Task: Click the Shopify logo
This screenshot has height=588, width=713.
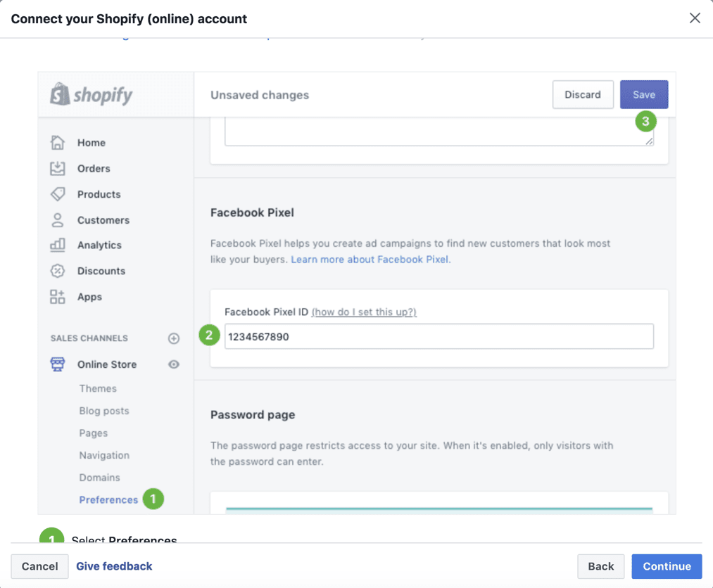Action: tap(90, 94)
